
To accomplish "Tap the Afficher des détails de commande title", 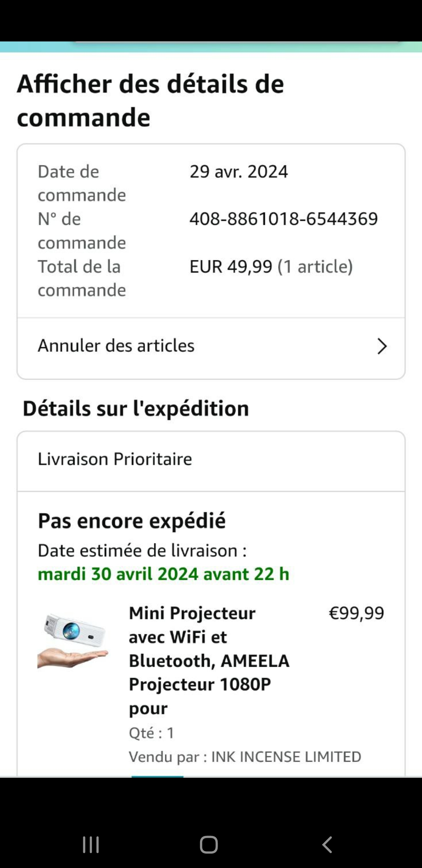I will [x=150, y=100].
